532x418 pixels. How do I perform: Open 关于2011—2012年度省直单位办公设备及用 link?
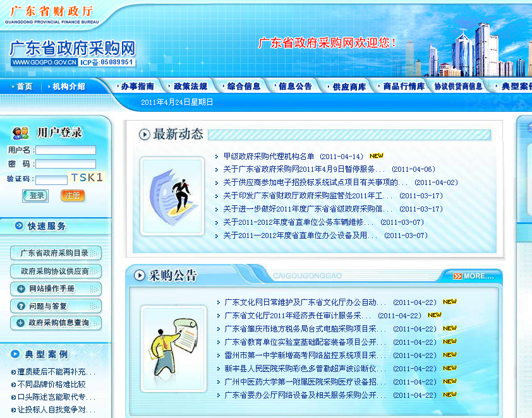pos(300,236)
